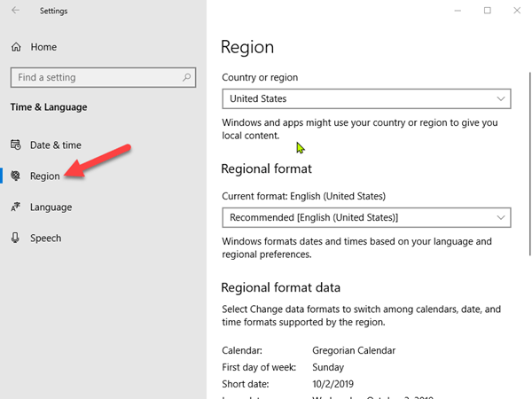The height and width of the screenshot is (399, 532).
Task: Open the Date & time text label
Action: (56, 145)
